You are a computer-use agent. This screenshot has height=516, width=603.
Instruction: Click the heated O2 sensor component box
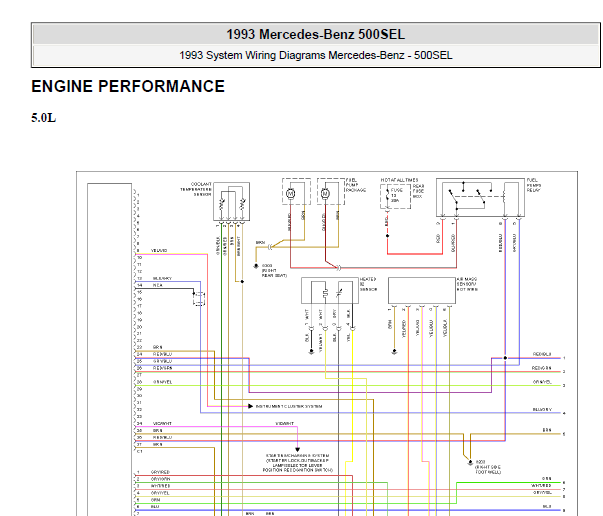click(x=330, y=290)
